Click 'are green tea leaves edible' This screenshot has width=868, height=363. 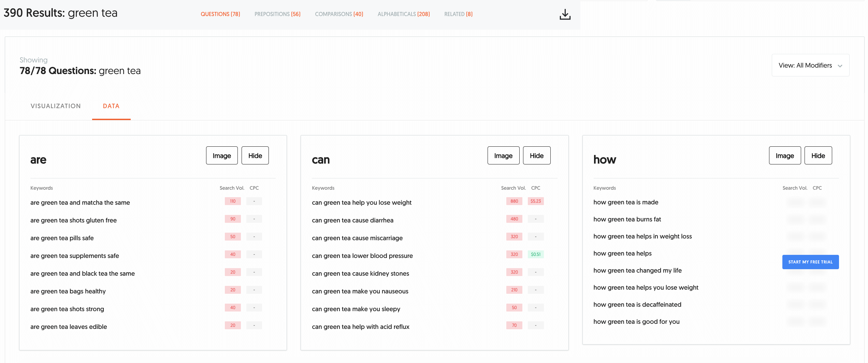pyautogui.click(x=69, y=327)
